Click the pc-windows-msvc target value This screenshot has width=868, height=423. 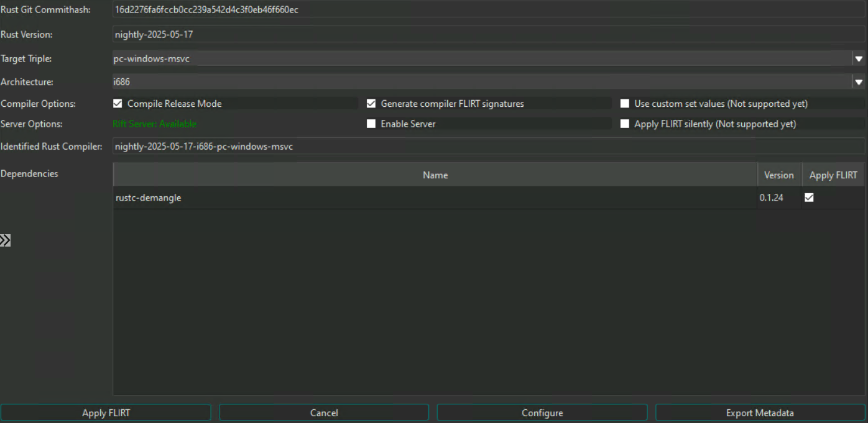[152, 58]
